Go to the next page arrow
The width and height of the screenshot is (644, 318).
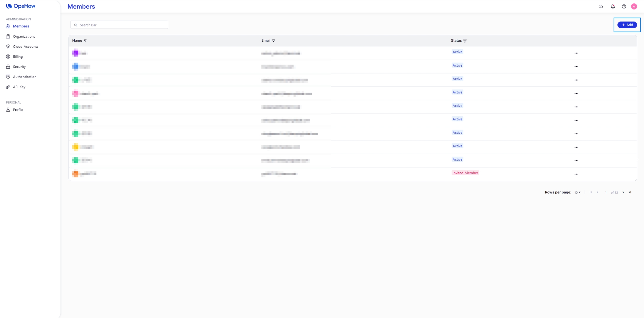623,192
